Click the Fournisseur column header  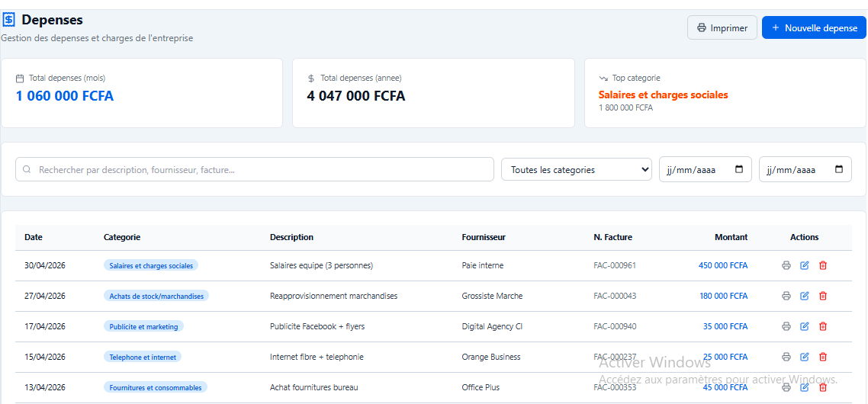pyautogui.click(x=484, y=237)
